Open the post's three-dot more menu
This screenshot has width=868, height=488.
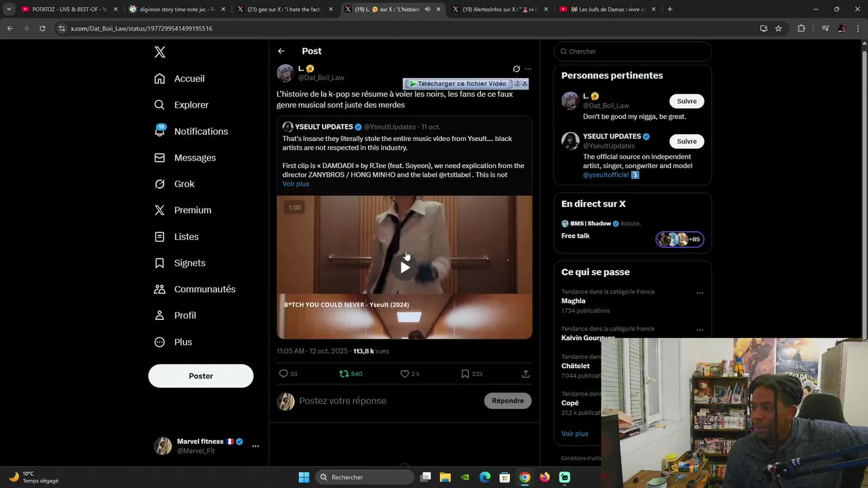click(x=528, y=69)
